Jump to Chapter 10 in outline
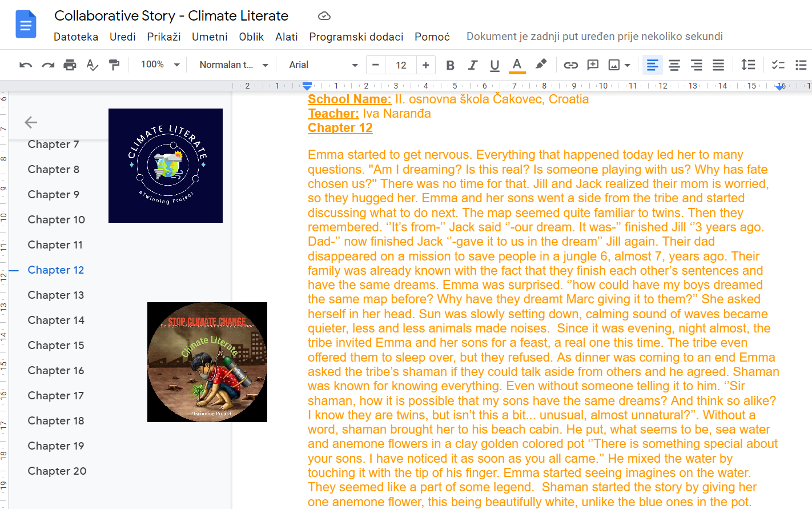 click(57, 220)
